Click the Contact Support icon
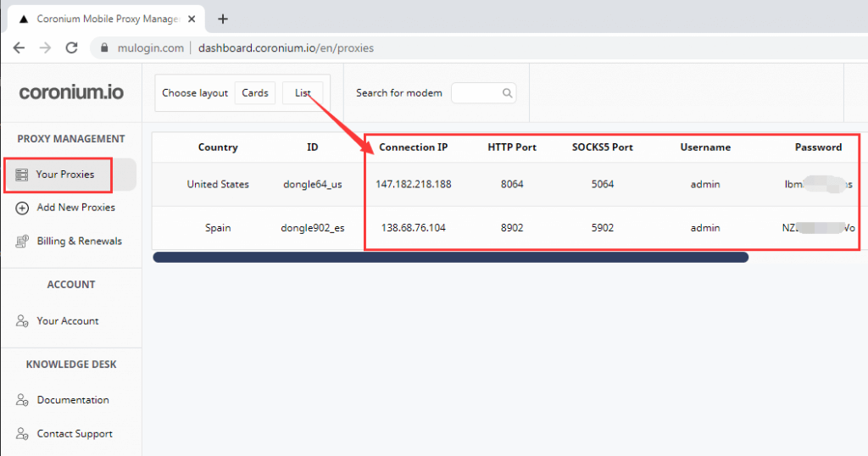 [x=22, y=434]
